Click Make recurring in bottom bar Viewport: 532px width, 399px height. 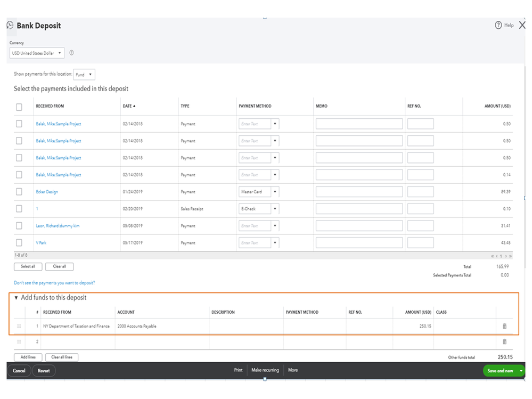pyautogui.click(x=265, y=370)
